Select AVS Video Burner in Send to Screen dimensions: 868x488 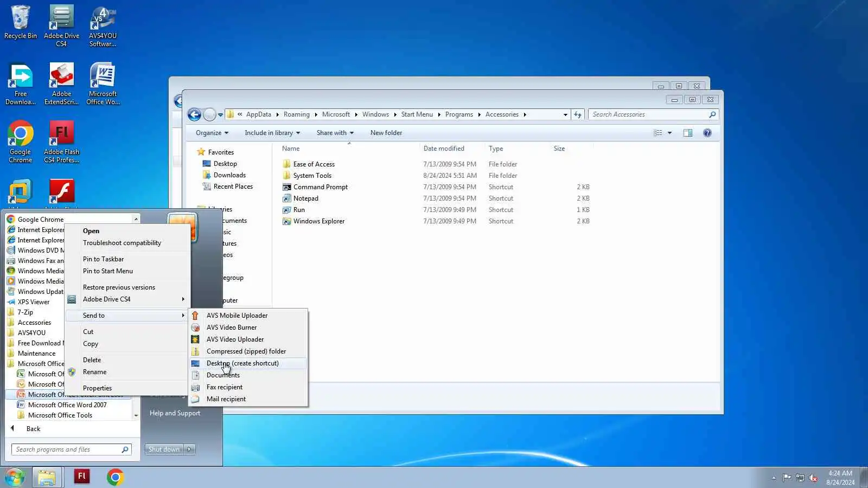248,328
